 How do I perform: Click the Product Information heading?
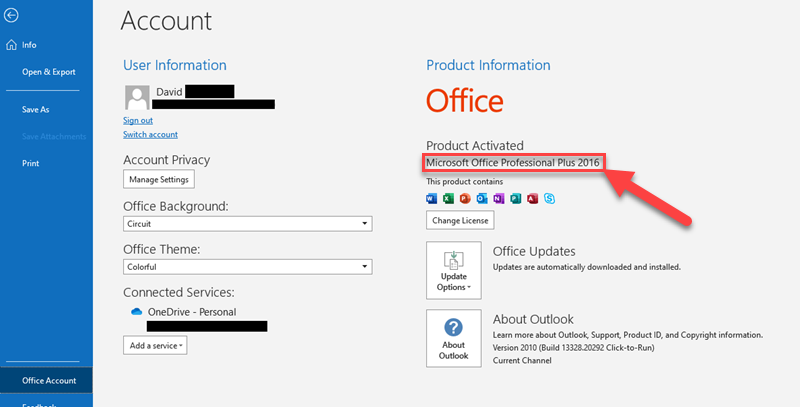(x=488, y=65)
